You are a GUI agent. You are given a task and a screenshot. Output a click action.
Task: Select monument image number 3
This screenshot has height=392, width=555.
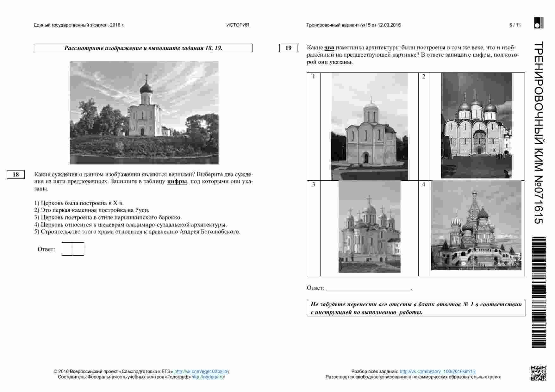pos(369,227)
